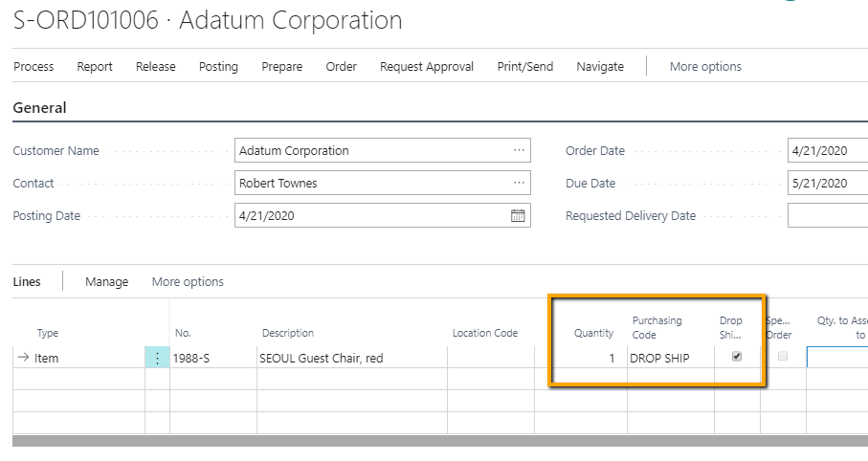Open the Report menu
This screenshot has height=461, width=868.
click(x=95, y=66)
